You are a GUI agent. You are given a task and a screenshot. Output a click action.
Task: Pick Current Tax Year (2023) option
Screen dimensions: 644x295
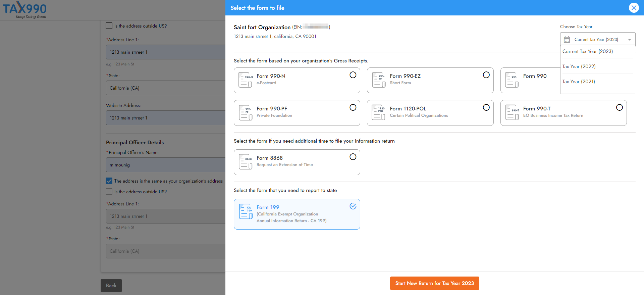tap(588, 51)
